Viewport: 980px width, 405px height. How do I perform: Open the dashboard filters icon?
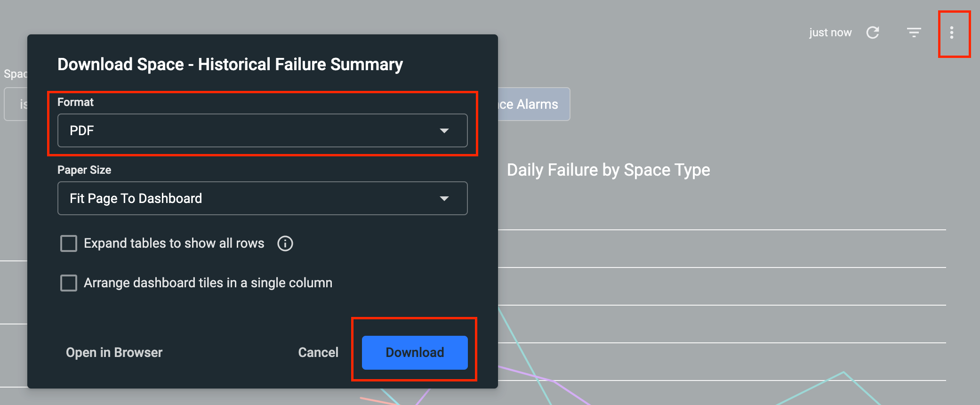[x=914, y=32]
